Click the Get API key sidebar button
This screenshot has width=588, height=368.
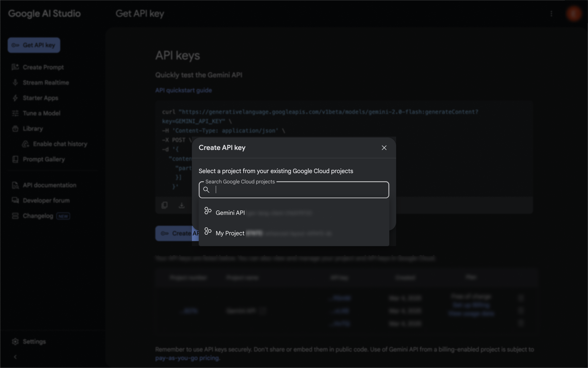(34, 45)
